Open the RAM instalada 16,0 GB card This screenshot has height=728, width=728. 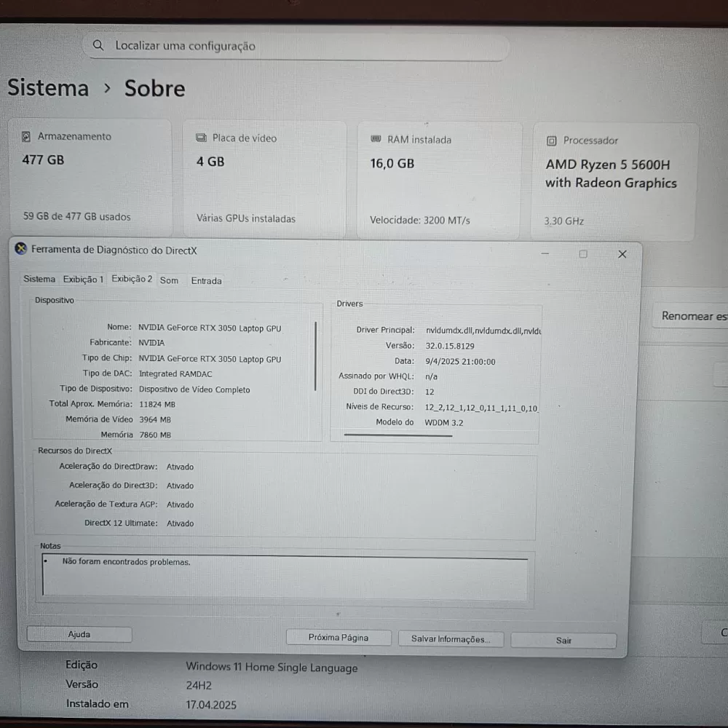click(x=439, y=180)
